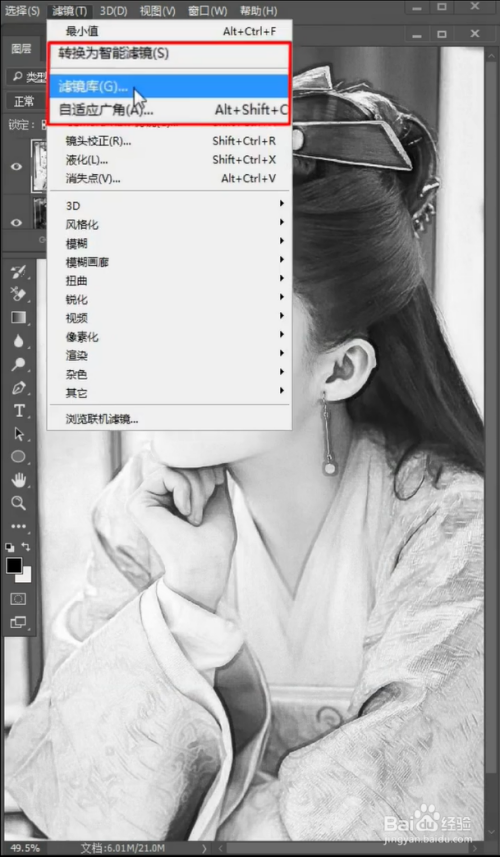Open the Edit Toolbar three-dots button

pos(19,526)
